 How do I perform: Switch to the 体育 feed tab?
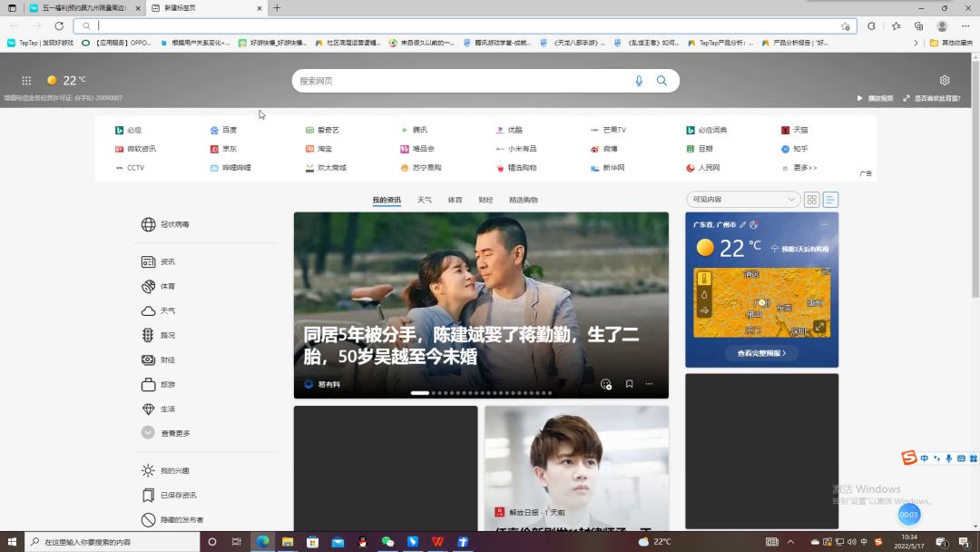click(x=455, y=200)
